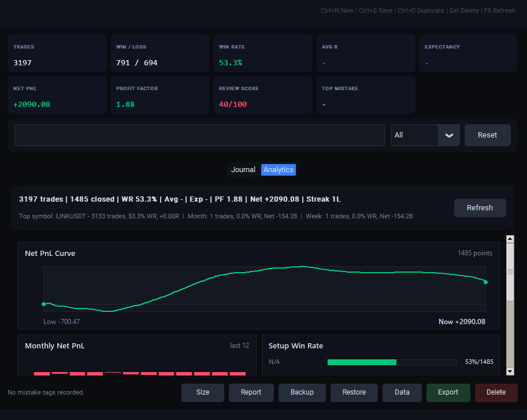Click the Monthly Net PnL title
This screenshot has height=420, width=527.
[55, 345]
